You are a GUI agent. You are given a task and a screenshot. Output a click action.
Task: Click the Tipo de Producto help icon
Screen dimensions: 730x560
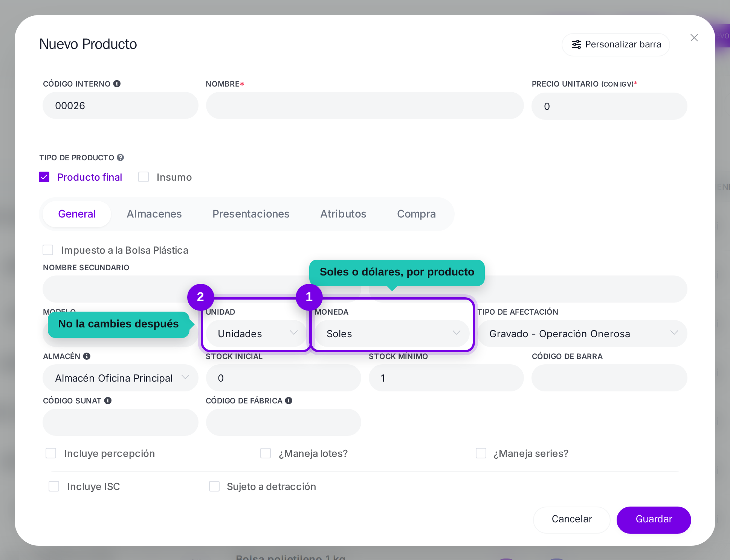120,157
